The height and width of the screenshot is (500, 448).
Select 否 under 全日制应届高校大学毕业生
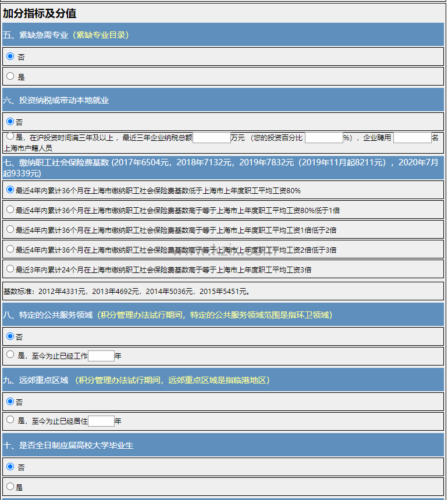(10, 466)
